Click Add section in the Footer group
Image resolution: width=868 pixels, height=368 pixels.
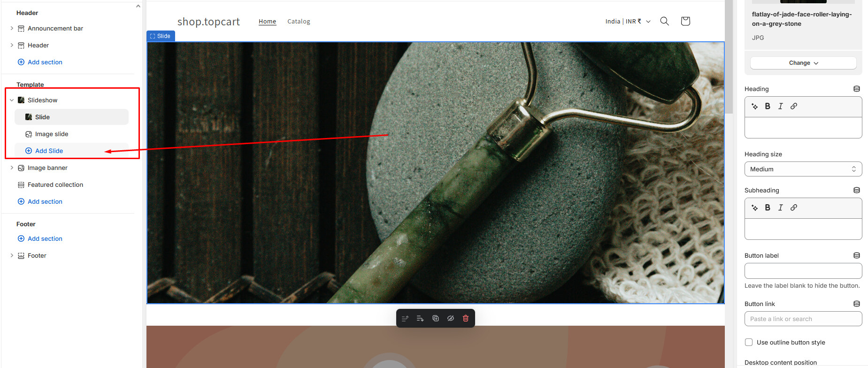click(40, 239)
